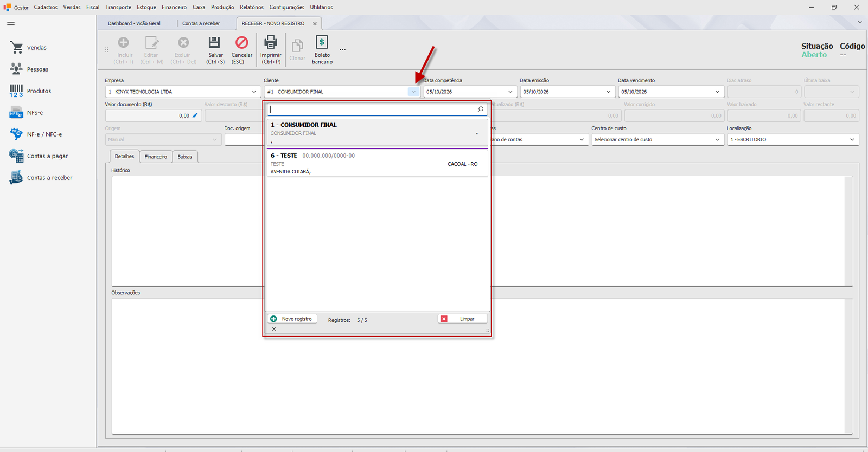The height and width of the screenshot is (452, 868).
Task: Open the hamburger menu in the sidebar
Action: pos(11,24)
